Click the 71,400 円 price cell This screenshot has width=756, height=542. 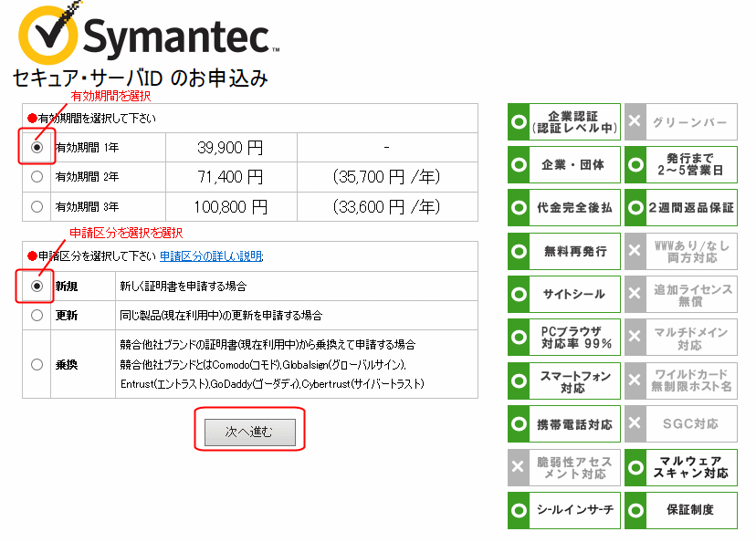click(x=230, y=177)
